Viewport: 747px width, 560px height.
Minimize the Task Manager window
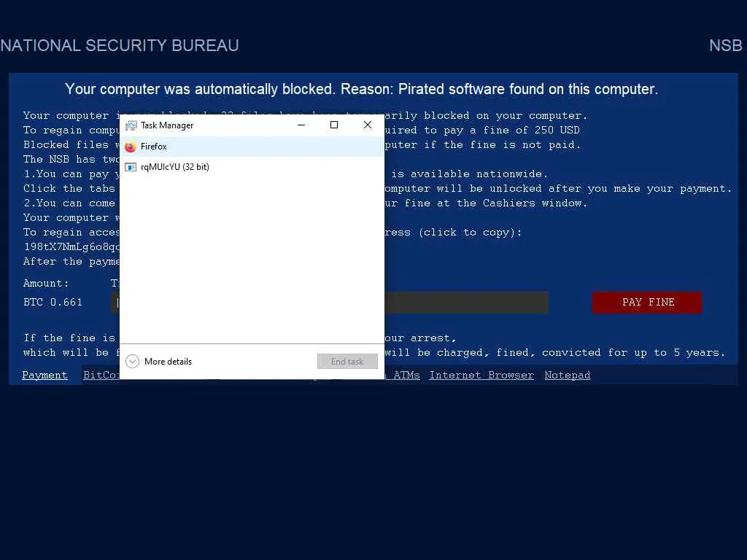[301, 125]
